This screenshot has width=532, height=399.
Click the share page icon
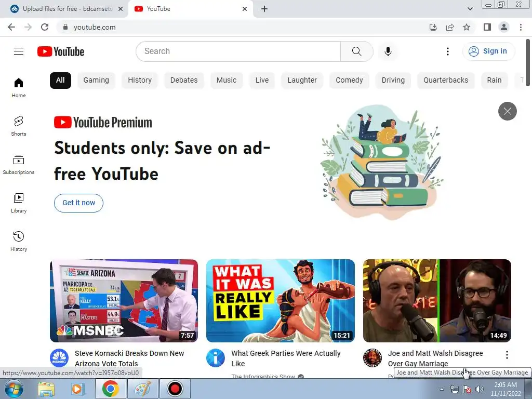pyautogui.click(x=450, y=27)
